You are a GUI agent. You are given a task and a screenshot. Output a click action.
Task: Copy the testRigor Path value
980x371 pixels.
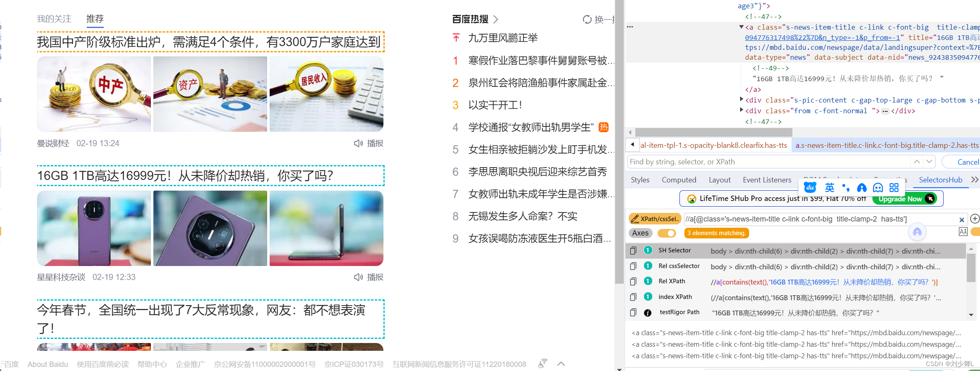pos(633,313)
